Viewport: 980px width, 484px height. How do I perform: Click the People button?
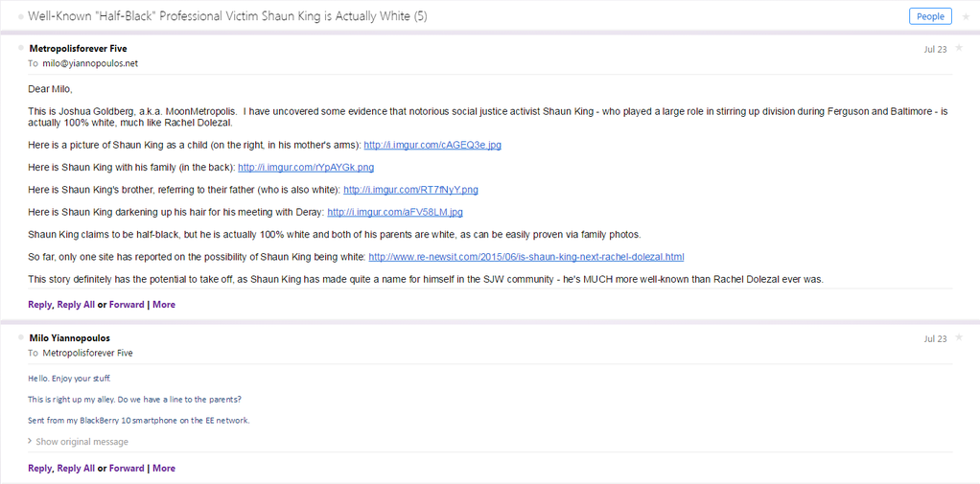[929, 16]
